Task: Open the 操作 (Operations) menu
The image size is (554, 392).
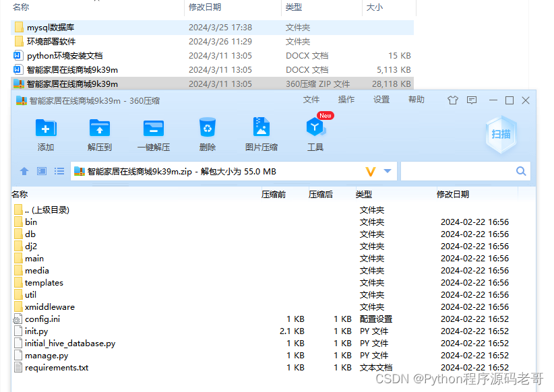Action: point(346,100)
